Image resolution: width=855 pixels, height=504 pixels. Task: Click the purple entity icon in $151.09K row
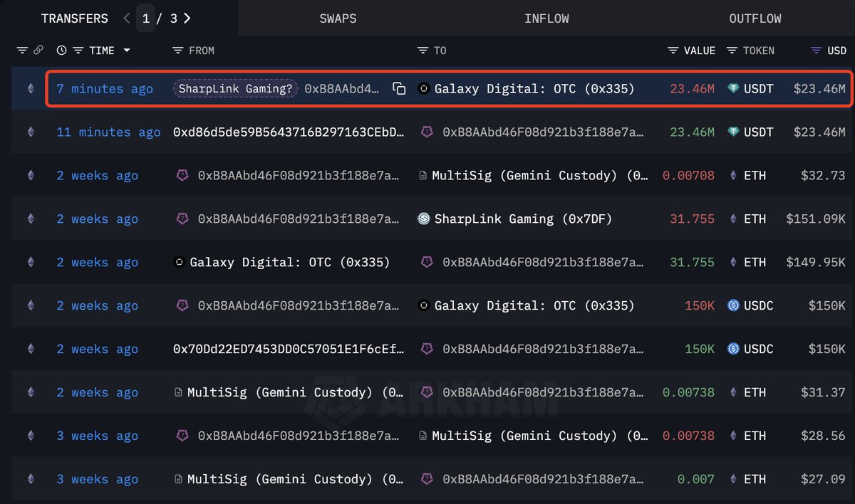pyautogui.click(x=182, y=219)
